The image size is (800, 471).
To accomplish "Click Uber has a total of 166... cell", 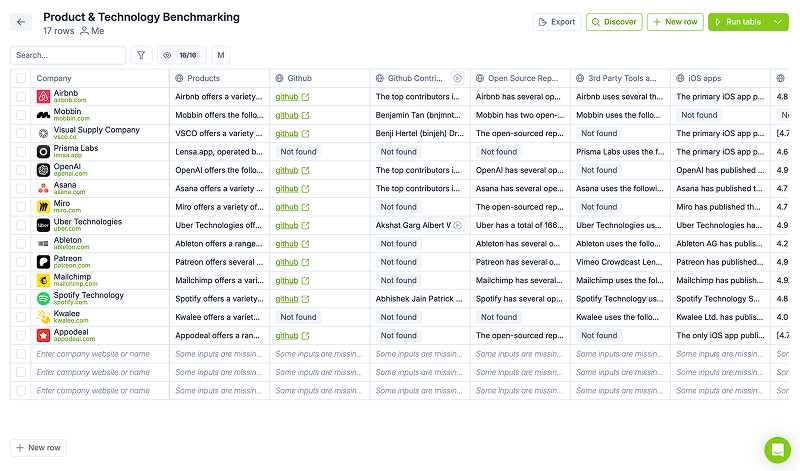I will click(519, 225).
